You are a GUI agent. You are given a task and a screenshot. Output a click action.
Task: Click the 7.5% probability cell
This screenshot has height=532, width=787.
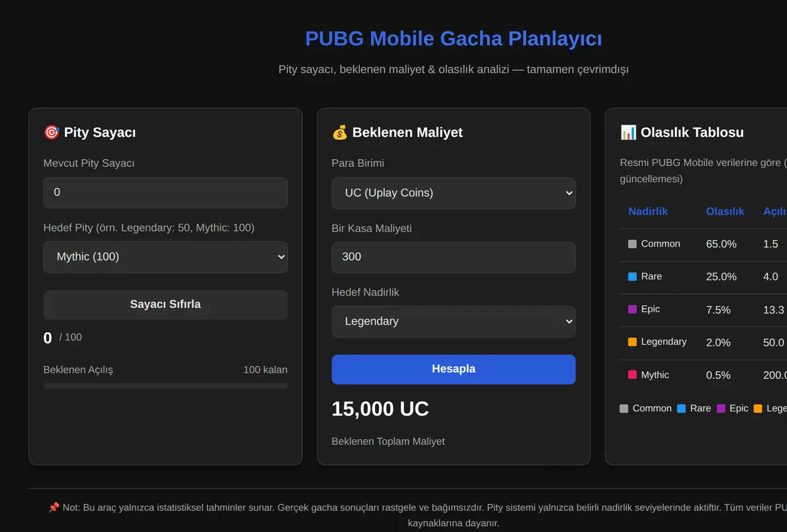pyautogui.click(x=718, y=310)
